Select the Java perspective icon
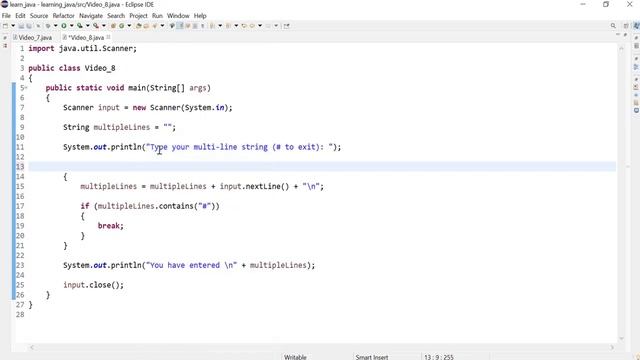 [x=636, y=26]
